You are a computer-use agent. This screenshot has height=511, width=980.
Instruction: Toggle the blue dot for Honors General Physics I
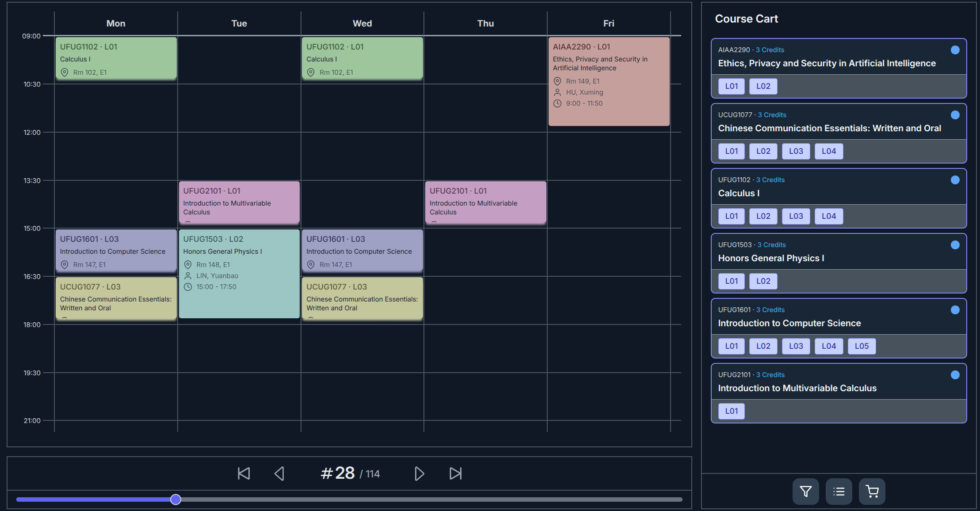[955, 245]
